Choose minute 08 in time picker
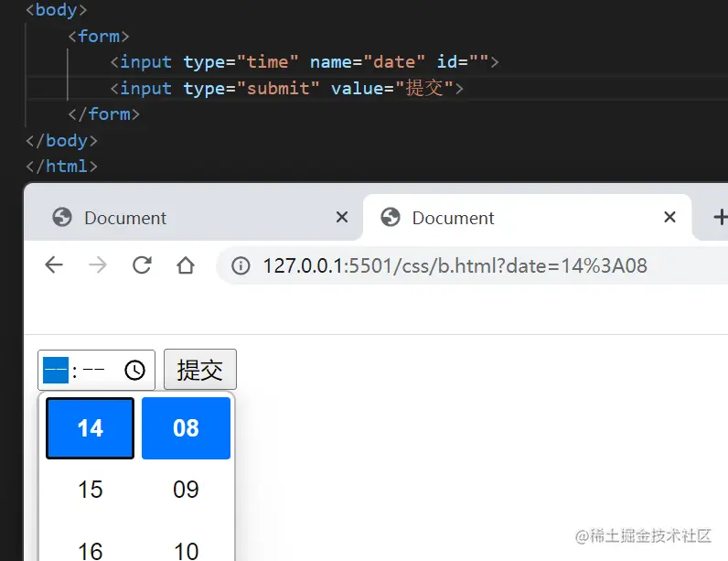Image resolution: width=728 pixels, height=561 pixels. click(x=186, y=428)
